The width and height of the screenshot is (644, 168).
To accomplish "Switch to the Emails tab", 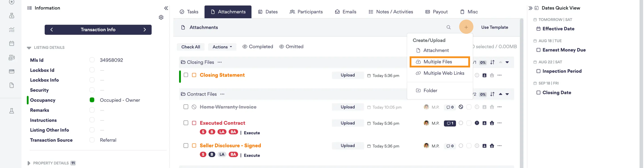I will point(345,12).
